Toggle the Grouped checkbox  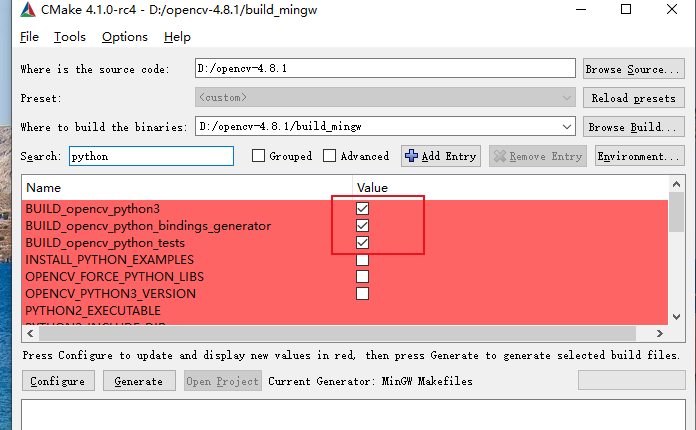click(258, 156)
